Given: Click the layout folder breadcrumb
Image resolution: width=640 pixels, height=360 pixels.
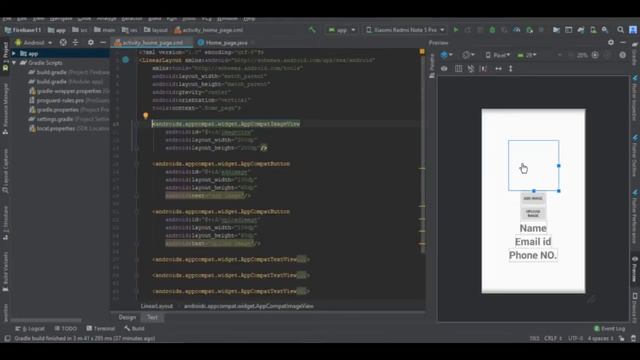Looking at the screenshot, I should [x=156, y=30].
